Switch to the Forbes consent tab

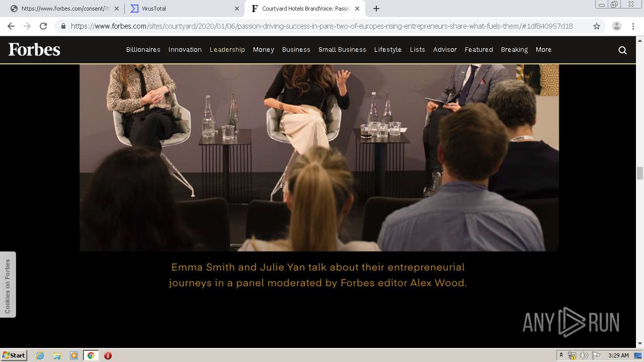pos(65,9)
